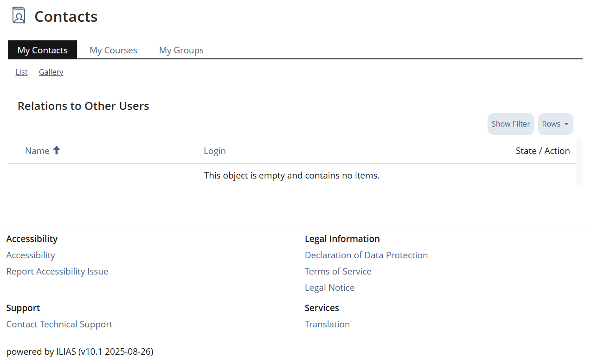This screenshot has width=591, height=364.
Task: Select the Gallery view link
Action: (51, 72)
